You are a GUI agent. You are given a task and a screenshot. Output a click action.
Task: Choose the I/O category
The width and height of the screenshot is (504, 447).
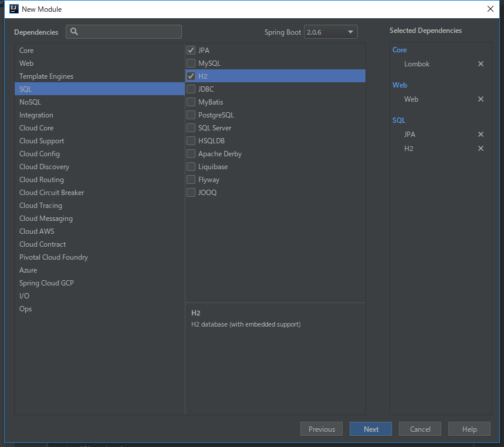click(100, 295)
